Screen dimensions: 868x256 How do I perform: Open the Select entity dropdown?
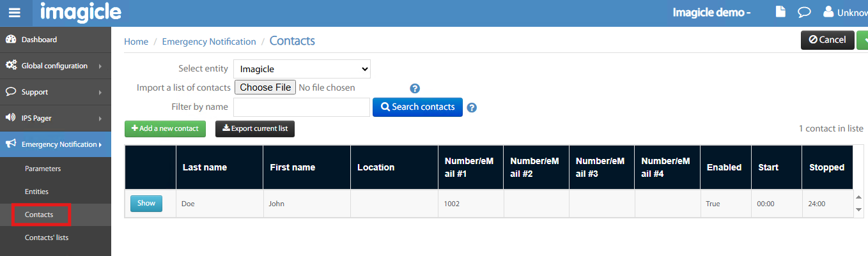302,69
